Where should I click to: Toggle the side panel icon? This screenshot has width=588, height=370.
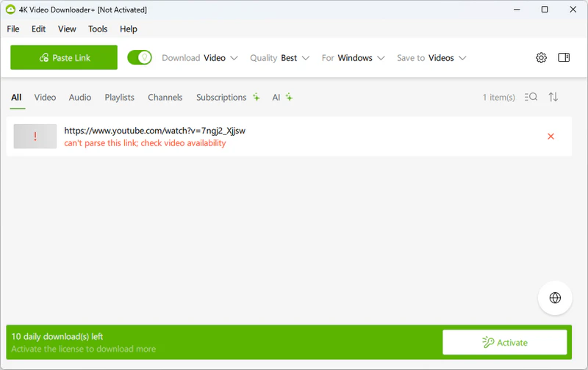point(564,57)
